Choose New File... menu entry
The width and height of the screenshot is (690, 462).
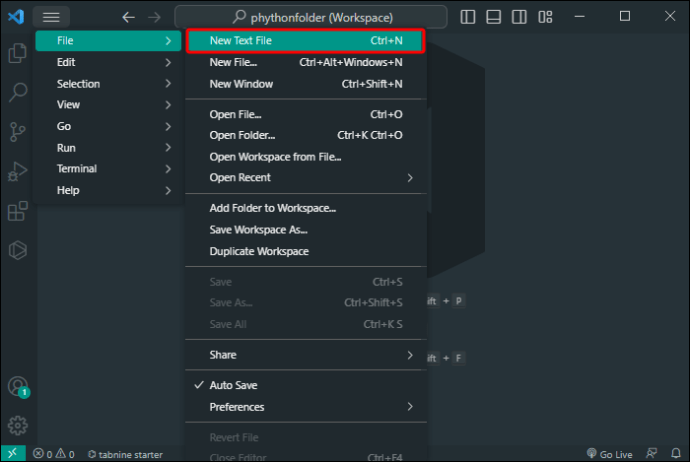coord(306,62)
